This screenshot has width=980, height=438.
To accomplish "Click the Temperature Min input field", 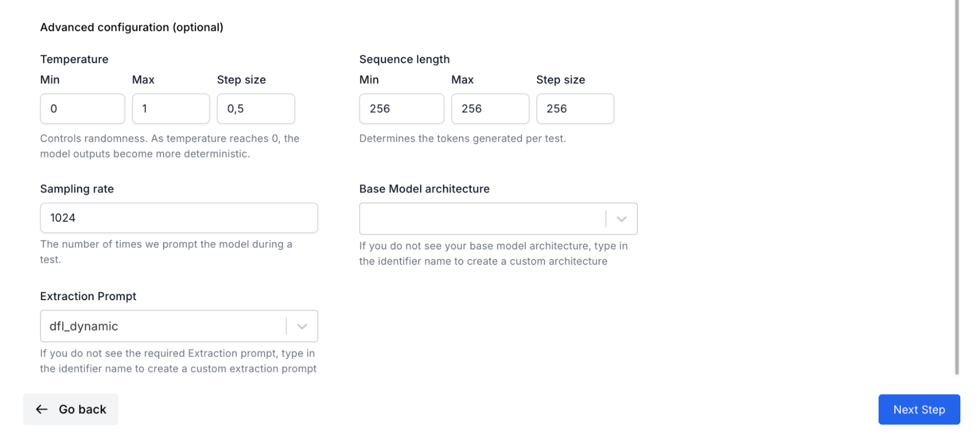I will pos(82,109).
